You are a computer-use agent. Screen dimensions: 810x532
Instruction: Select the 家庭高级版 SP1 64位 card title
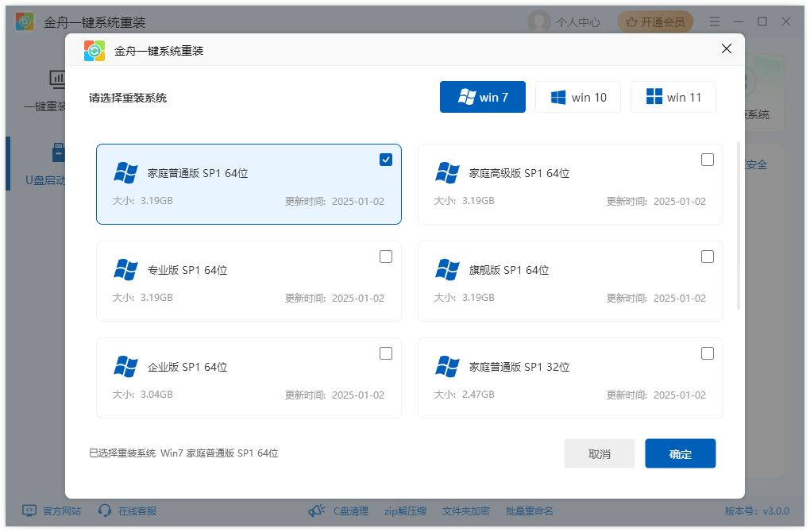(519, 173)
